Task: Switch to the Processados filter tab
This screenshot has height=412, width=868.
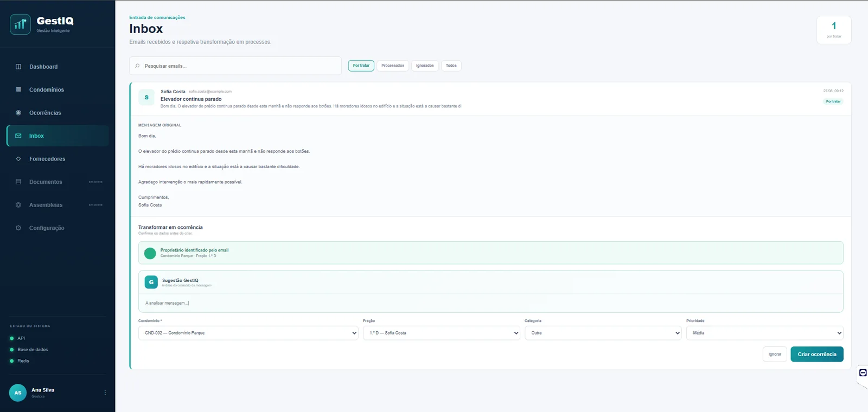Action: coord(393,66)
